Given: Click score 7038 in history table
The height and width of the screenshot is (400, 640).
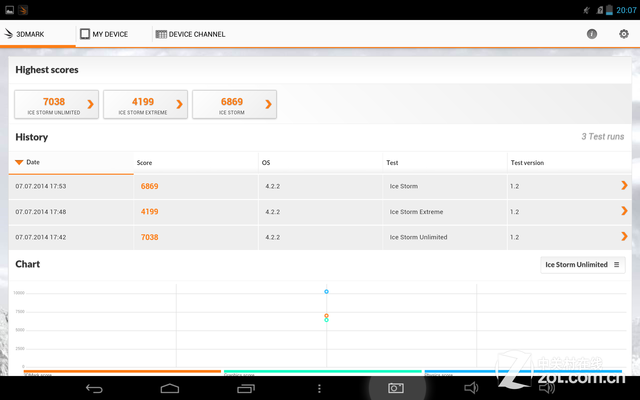Looking at the screenshot, I should coord(149,237).
